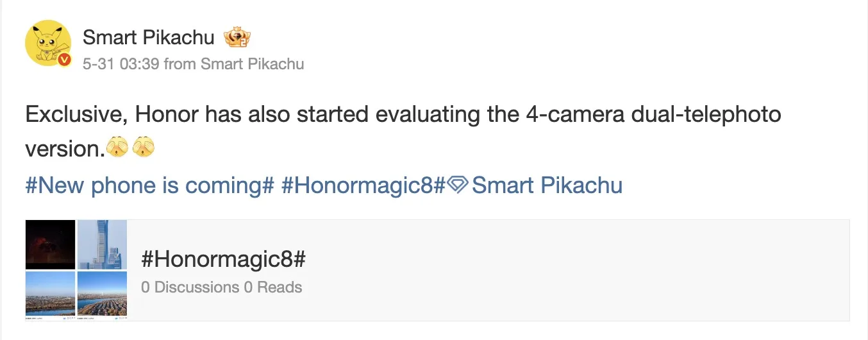Click the 5-31 03:39 post timestamp
868x340 pixels.
point(121,64)
